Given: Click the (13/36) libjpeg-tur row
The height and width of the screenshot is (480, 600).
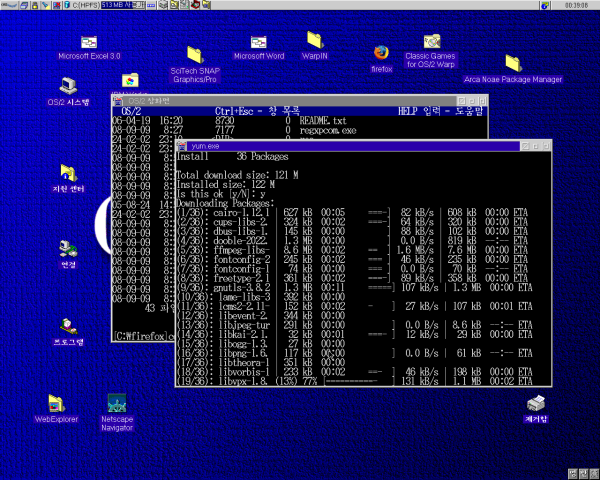Looking at the screenshot, I should tap(354, 325).
